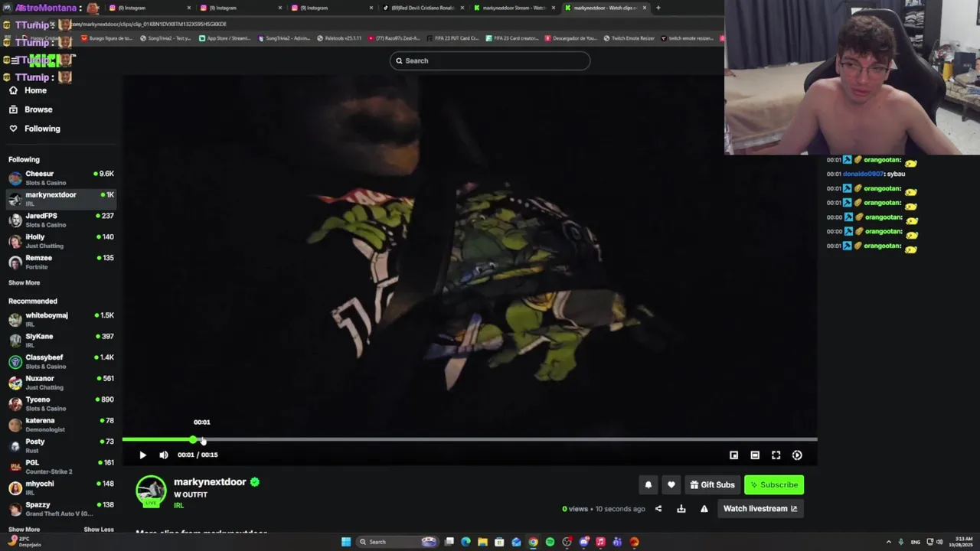Open Microsoft Edge from the taskbar

click(465, 542)
